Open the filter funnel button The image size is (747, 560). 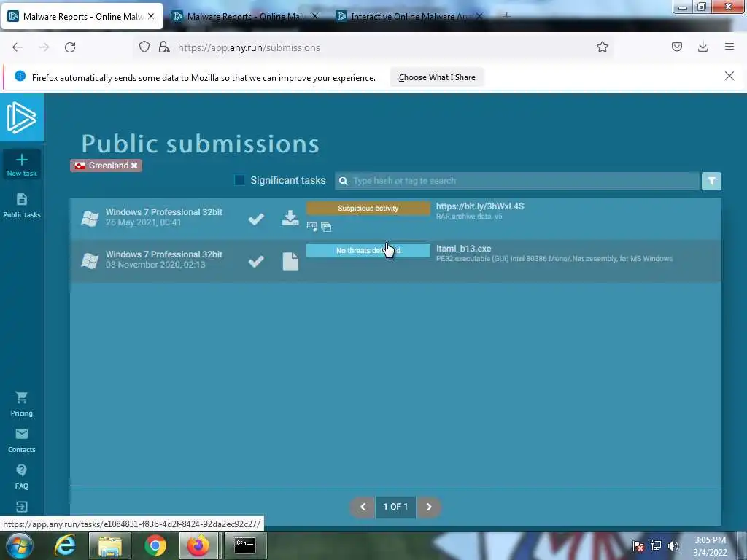pos(711,181)
